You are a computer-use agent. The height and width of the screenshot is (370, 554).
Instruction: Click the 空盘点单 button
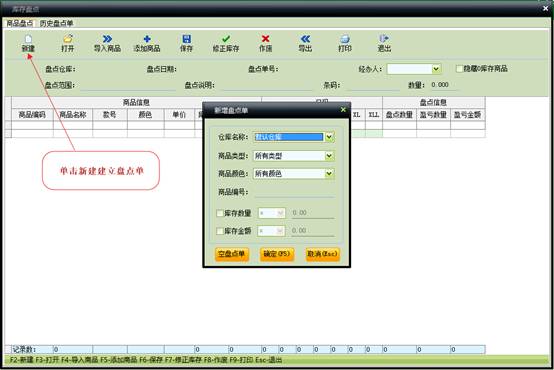click(x=232, y=254)
